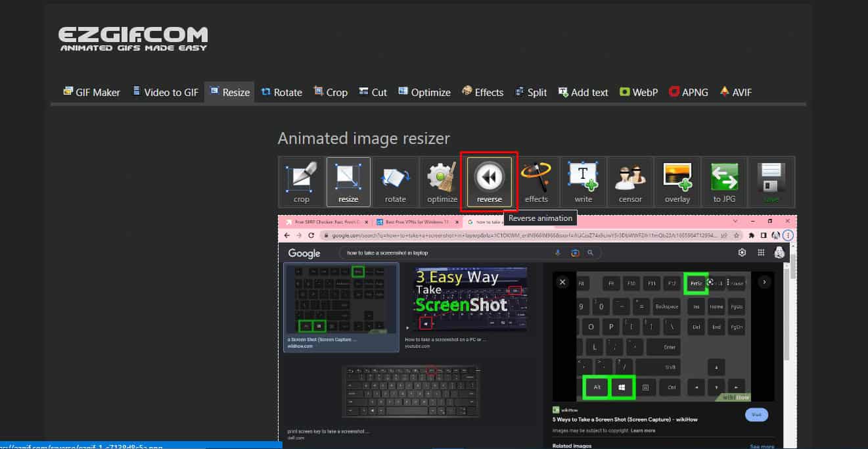Choose the overlay tool icon
Image resolution: width=868 pixels, height=449 pixels.
click(x=677, y=182)
